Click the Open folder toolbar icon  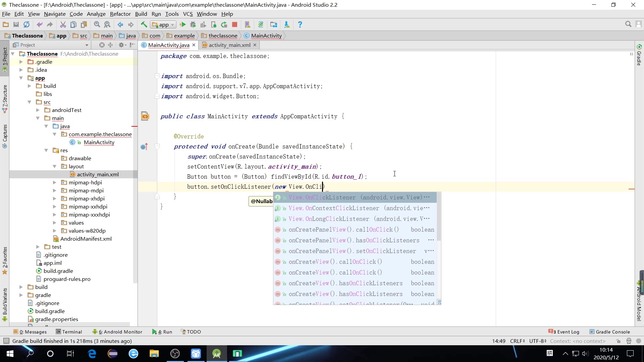pos(6,24)
